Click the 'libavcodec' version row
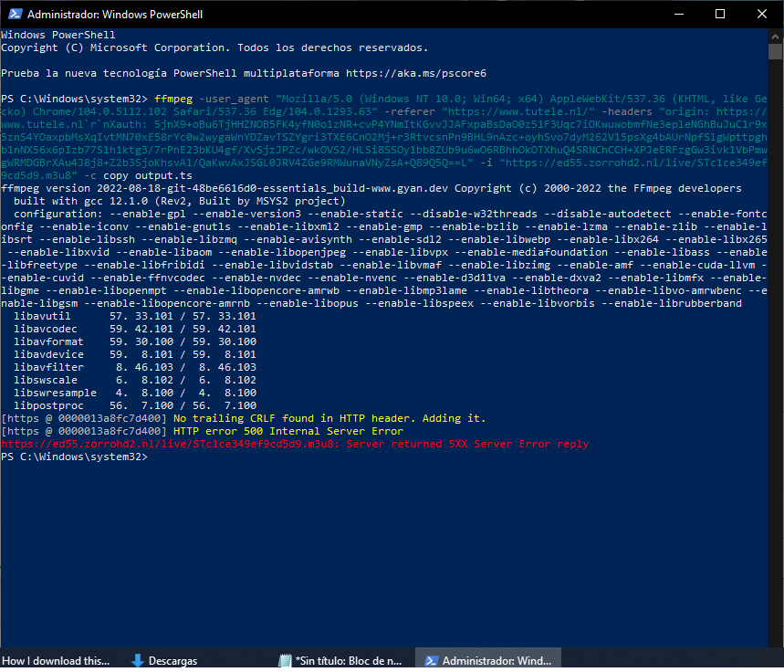784x672 pixels. coord(134,329)
